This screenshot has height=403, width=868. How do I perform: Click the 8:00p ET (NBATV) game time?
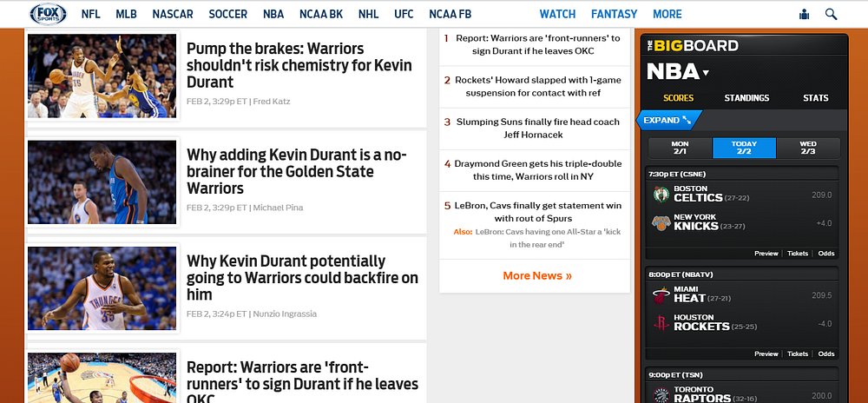(x=681, y=274)
